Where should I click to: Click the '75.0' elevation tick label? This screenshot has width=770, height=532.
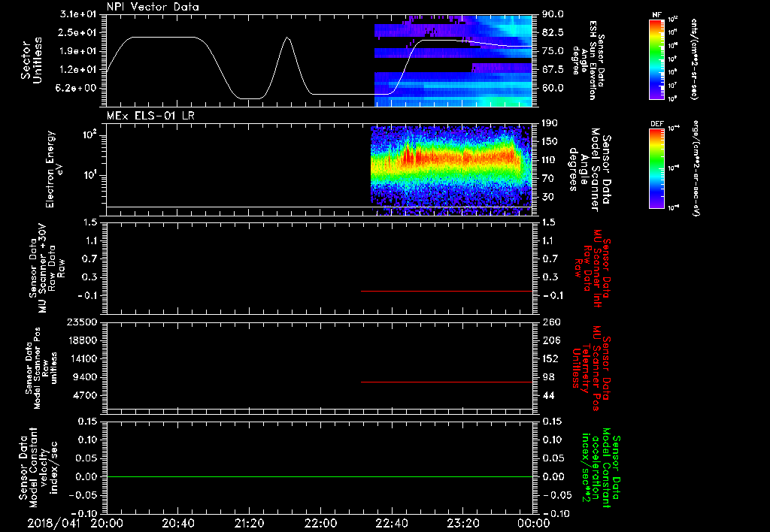tap(553, 51)
